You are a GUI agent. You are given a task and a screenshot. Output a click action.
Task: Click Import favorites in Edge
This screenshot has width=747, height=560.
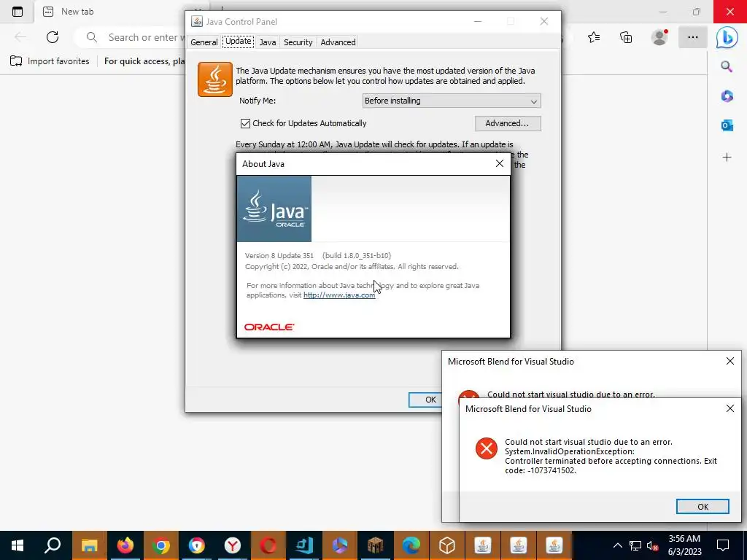pos(50,61)
